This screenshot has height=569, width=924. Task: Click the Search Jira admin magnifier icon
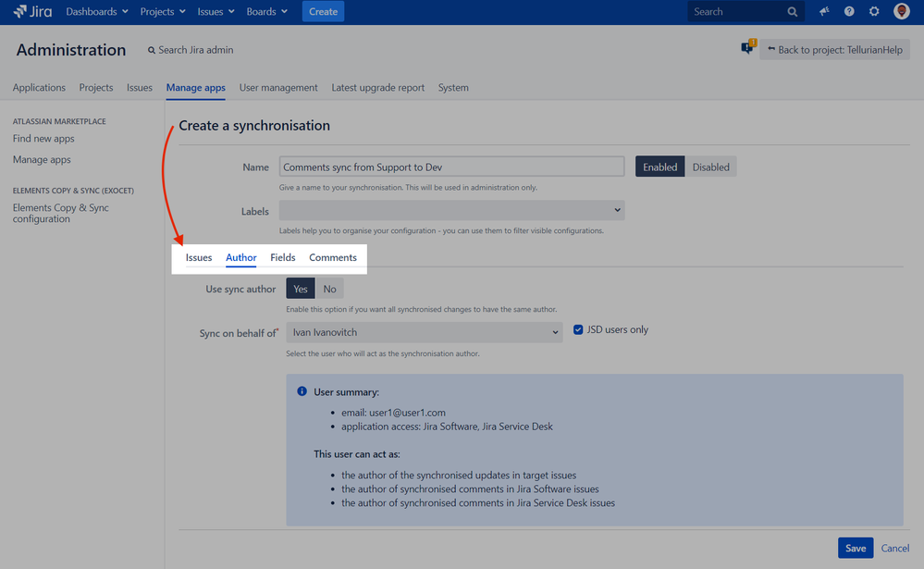point(151,50)
